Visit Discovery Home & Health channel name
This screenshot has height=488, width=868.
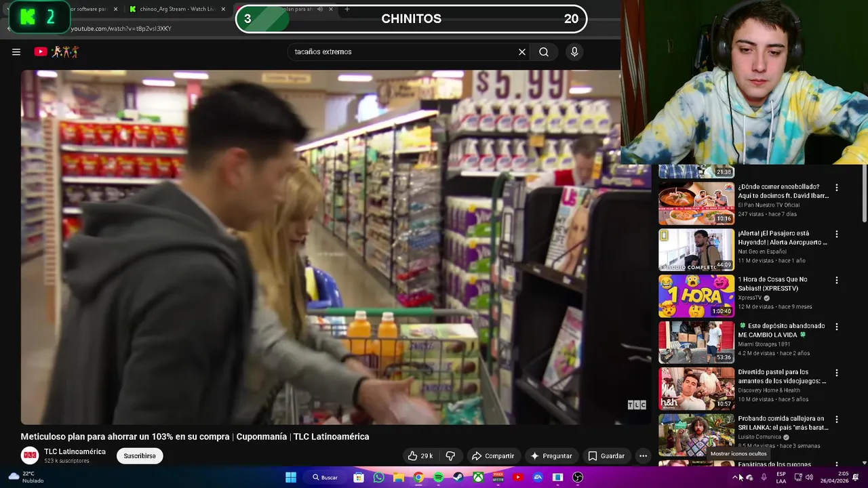769,390
